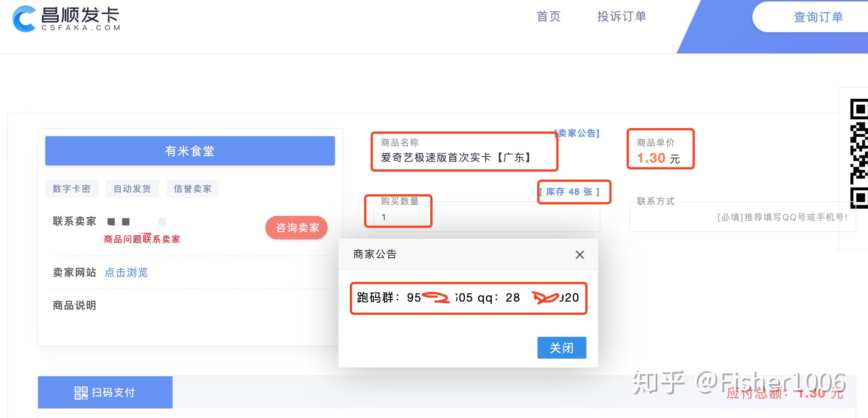Viewport: 868px width, 418px height.
Task: Open the 点击浏览 seller website link
Action: coord(126,272)
